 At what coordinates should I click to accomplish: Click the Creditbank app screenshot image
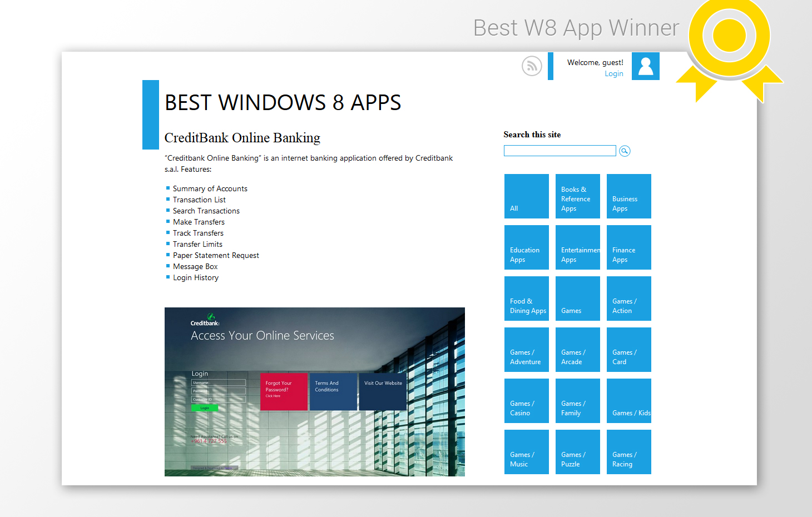pos(315,392)
